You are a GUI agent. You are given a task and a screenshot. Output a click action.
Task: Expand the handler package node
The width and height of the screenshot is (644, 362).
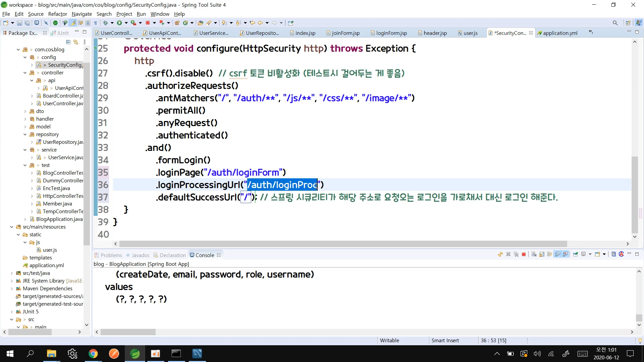[x=25, y=119]
